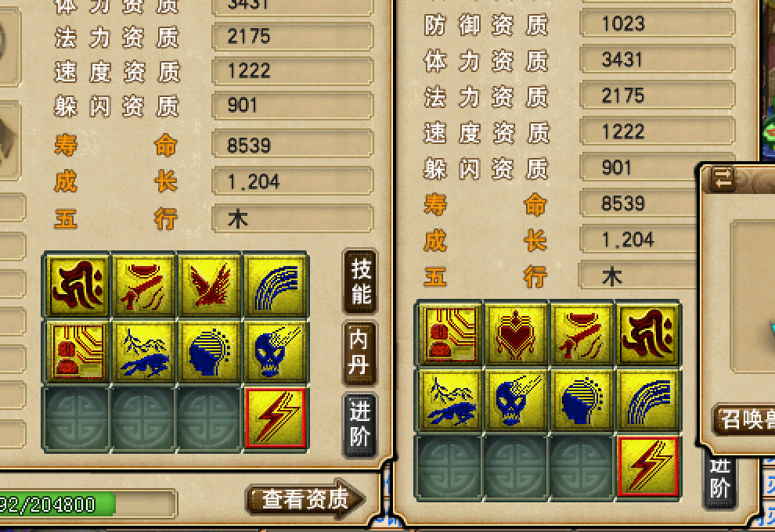Open the 内丹 tab
This screenshot has height=532, width=775.
pyautogui.click(x=360, y=353)
